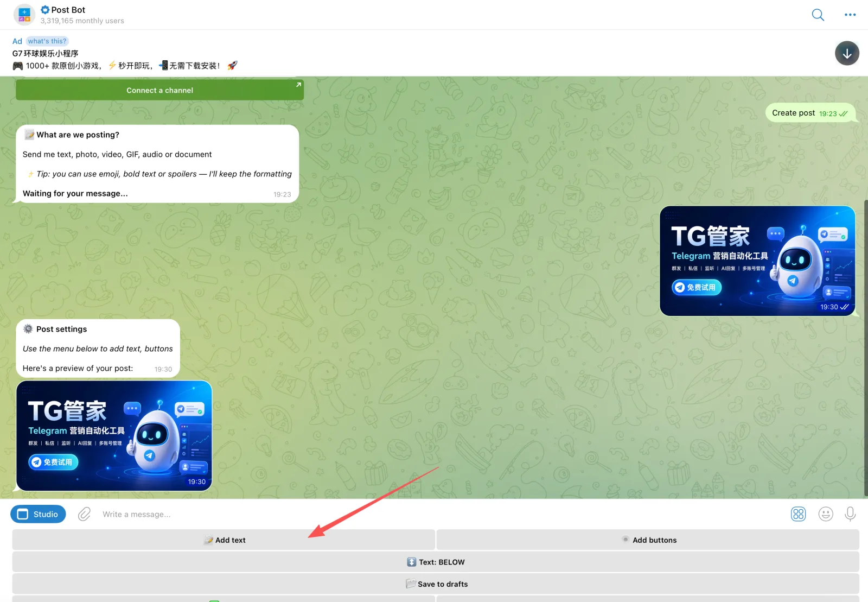Click the Add text keyboard button
The image size is (868, 602).
point(224,540)
